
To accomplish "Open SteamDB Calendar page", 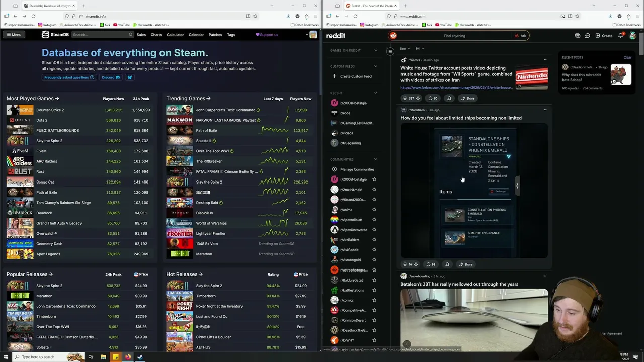I will (196, 35).
